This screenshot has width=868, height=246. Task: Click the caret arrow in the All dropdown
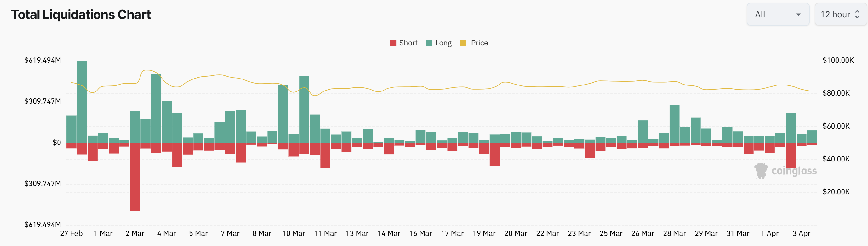[x=798, y=15]
